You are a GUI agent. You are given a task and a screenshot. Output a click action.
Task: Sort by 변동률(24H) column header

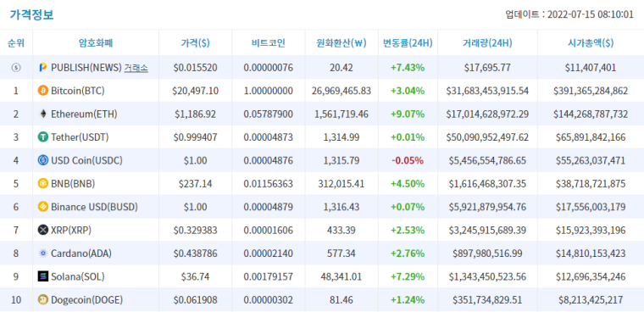(408, 42)
